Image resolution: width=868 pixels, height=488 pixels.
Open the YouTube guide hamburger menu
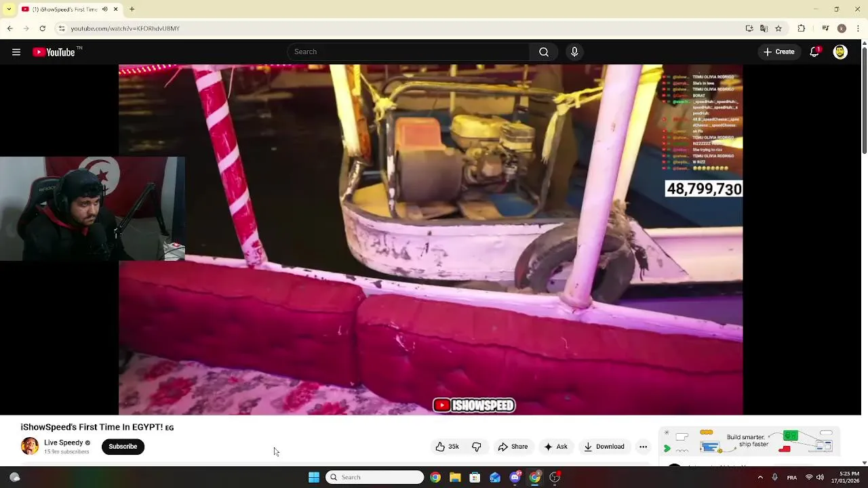[16, 52]
